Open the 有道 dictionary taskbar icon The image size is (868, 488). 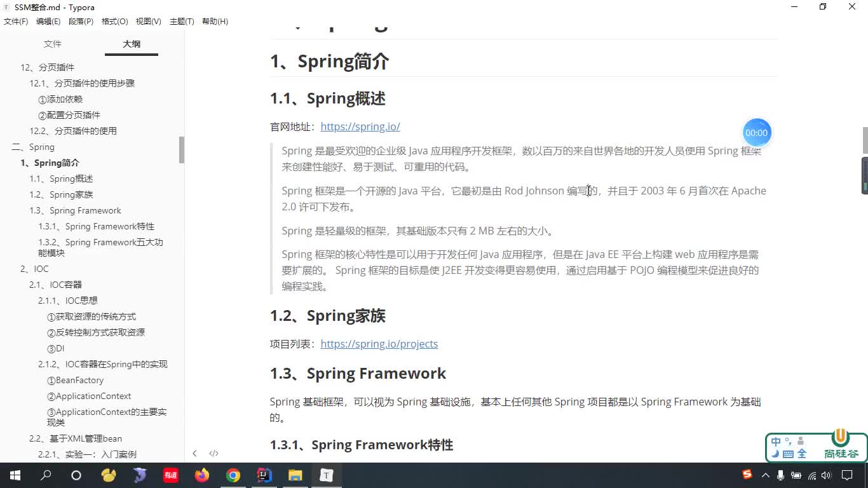[170, 475]
